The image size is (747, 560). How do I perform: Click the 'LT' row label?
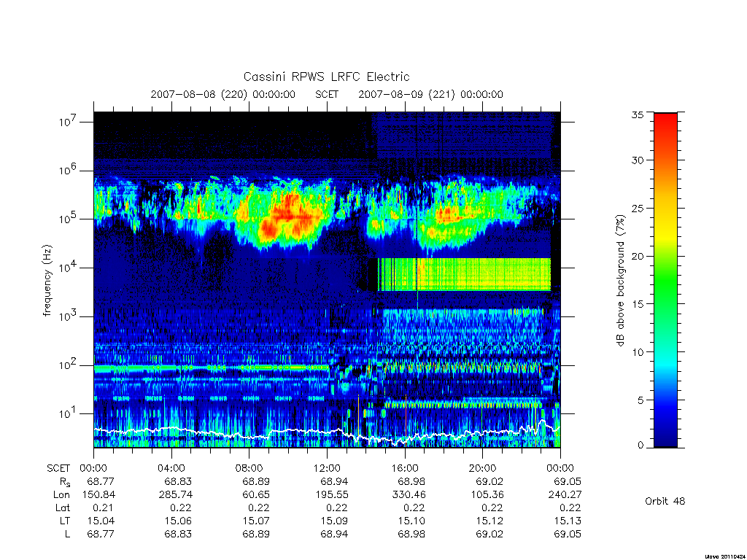click(65, 521)
